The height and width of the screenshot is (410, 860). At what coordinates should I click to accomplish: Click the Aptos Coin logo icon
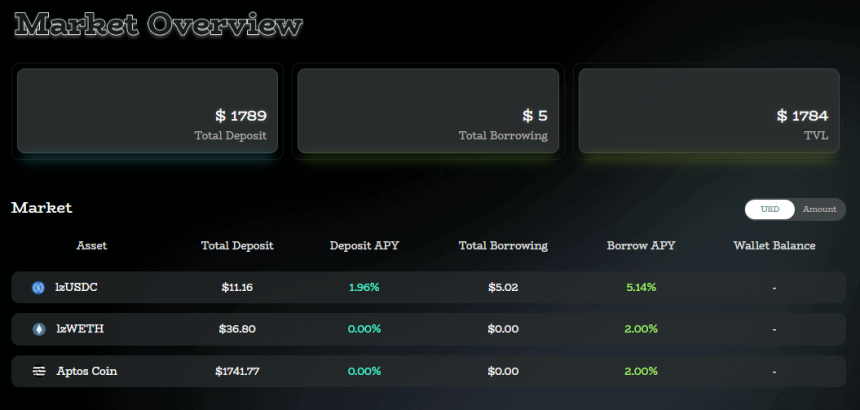39,371
